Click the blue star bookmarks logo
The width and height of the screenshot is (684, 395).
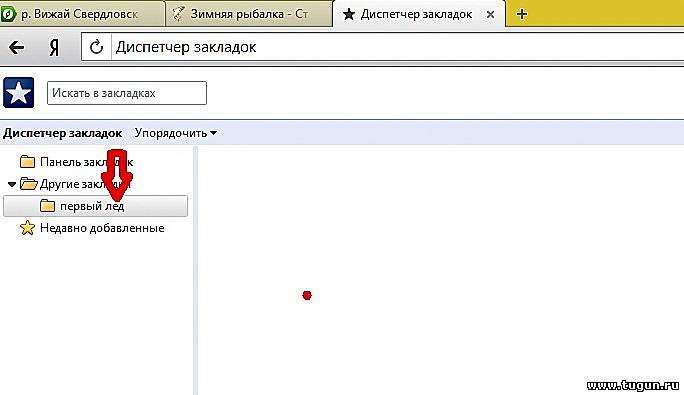pyautogui.click(x=18, y=93)
